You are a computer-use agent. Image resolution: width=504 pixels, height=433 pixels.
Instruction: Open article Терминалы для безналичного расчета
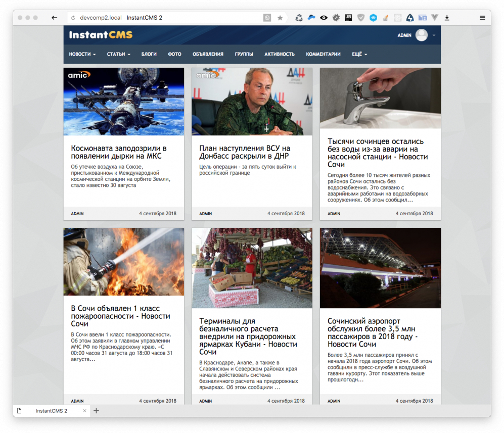click(x=248, y=336)
